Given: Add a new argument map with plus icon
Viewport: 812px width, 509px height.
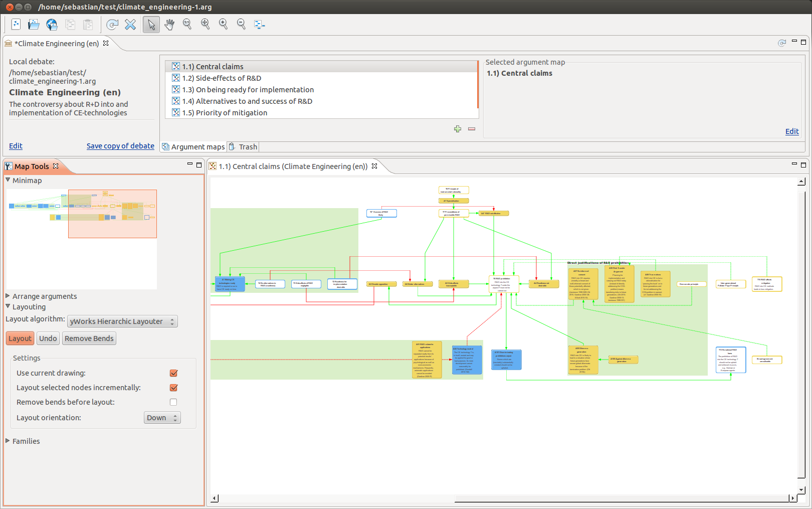Looking at the screenshot, I should (x=458, y=129).
